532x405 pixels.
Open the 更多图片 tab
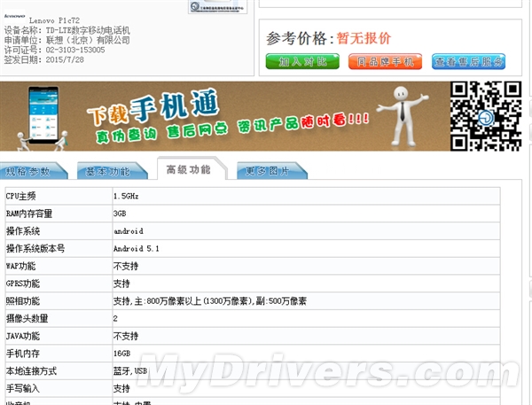coord(271,171)
